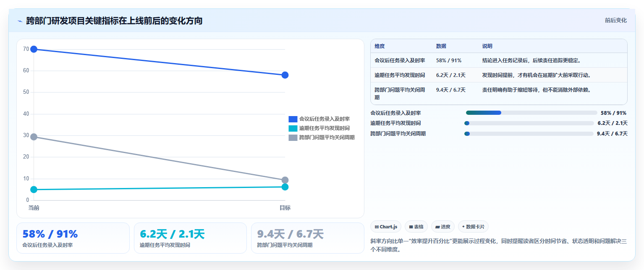This screenshot has width=644, height=270.
Task: Click the gray data point at 当前
Action: [34, 137]
